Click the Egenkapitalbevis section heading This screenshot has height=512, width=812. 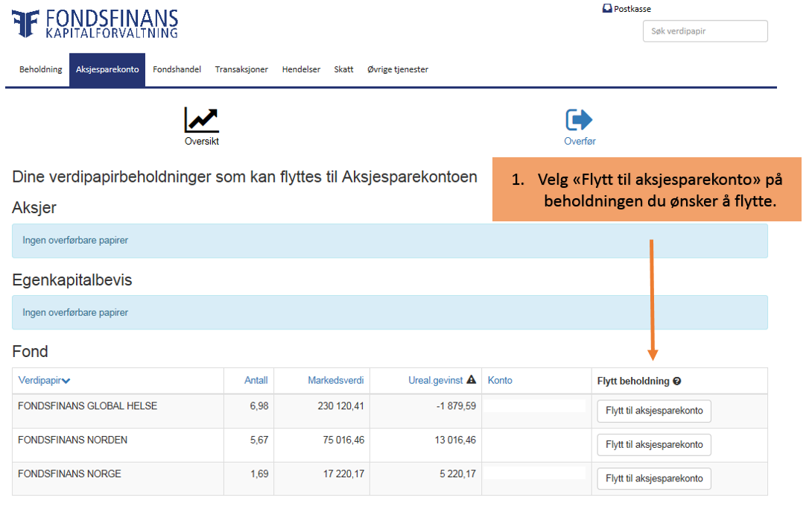(x=72, y=279)
